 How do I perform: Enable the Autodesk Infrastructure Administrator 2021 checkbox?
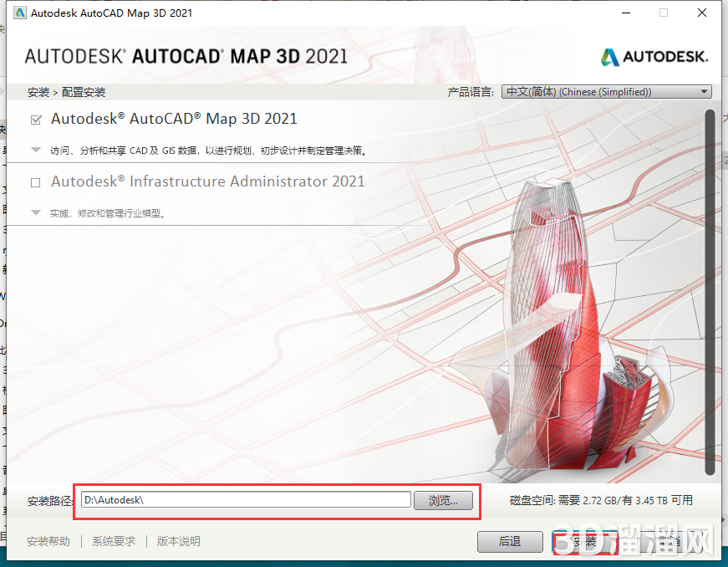(35, 182)
